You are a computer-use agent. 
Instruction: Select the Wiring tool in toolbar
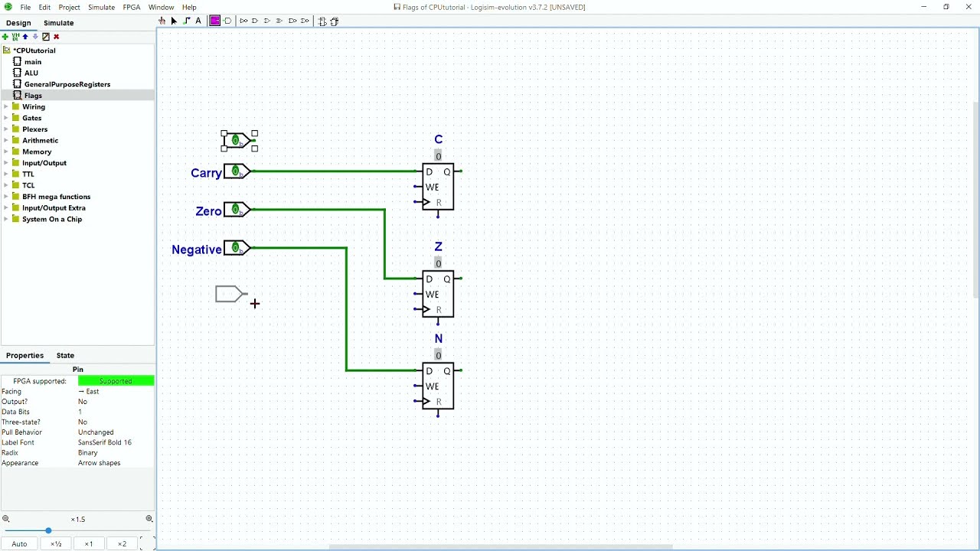coord(186,21)
